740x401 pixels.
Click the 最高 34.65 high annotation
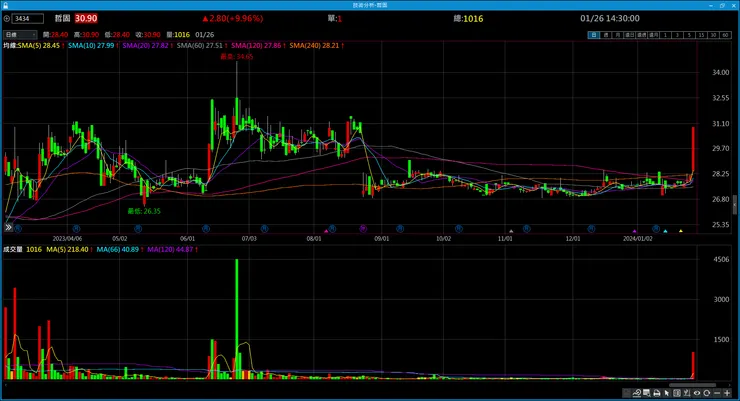point(237,57)
